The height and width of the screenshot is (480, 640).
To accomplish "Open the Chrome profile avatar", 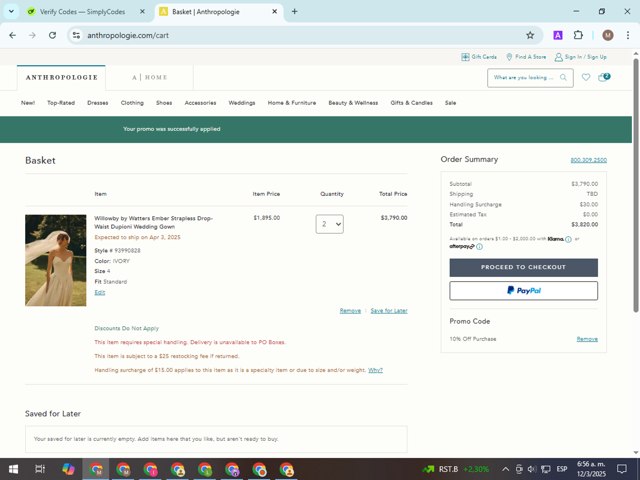I will click(608, 36).
